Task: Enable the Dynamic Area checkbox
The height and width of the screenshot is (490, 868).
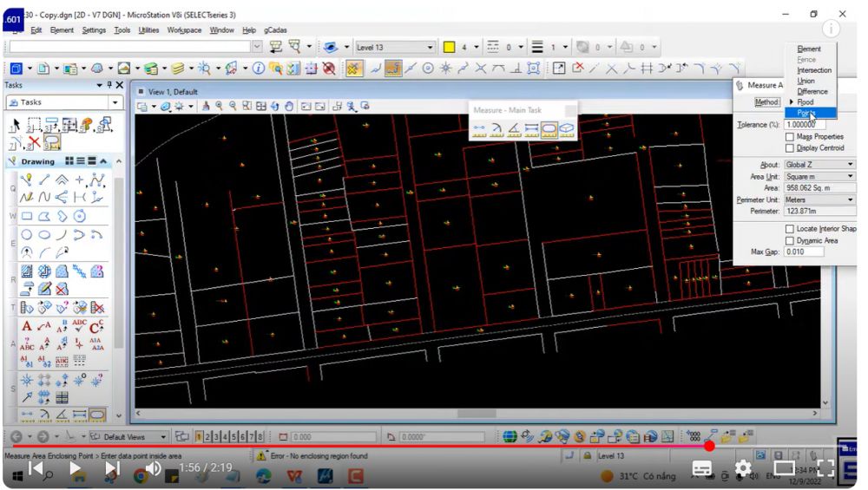Action: coord(789,240)
